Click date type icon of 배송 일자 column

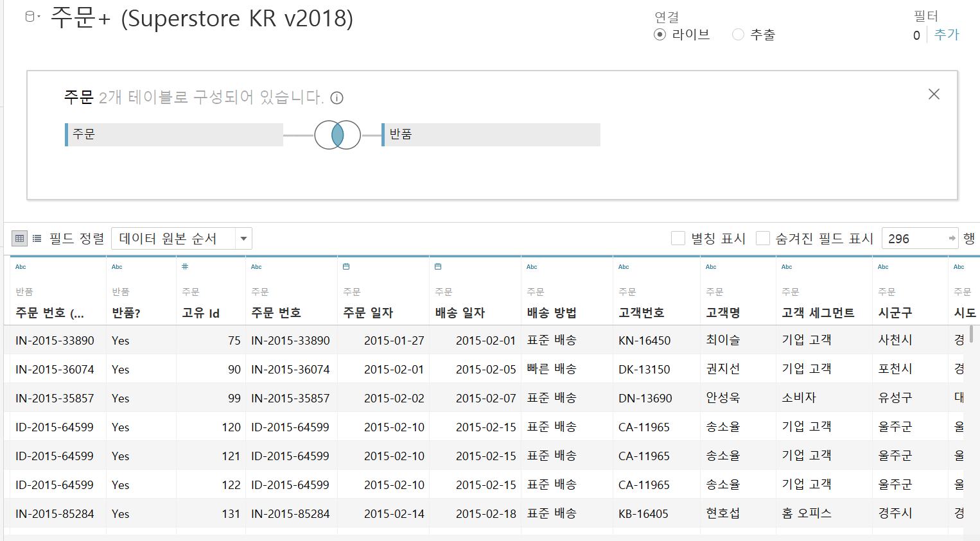(x=438, y=266)
